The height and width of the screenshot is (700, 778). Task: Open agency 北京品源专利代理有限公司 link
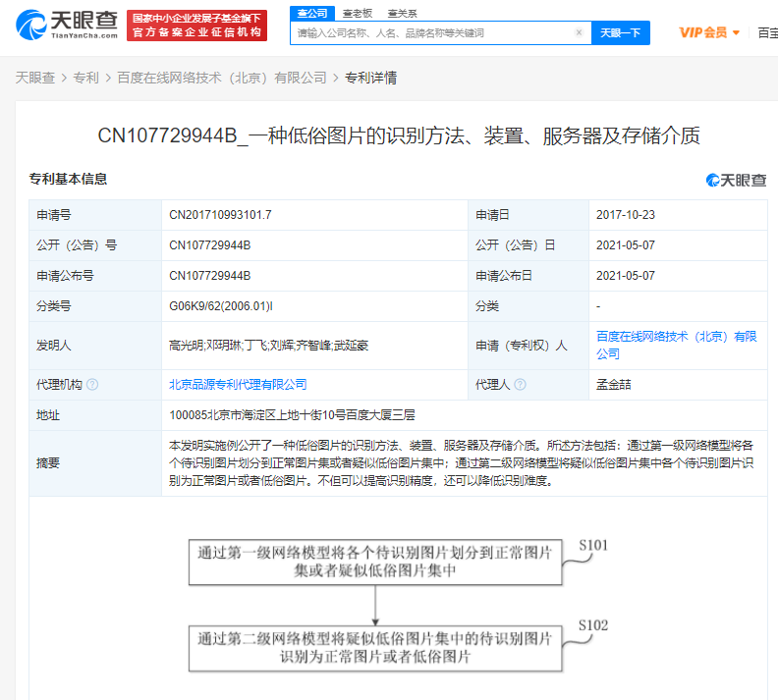[238, 384]
